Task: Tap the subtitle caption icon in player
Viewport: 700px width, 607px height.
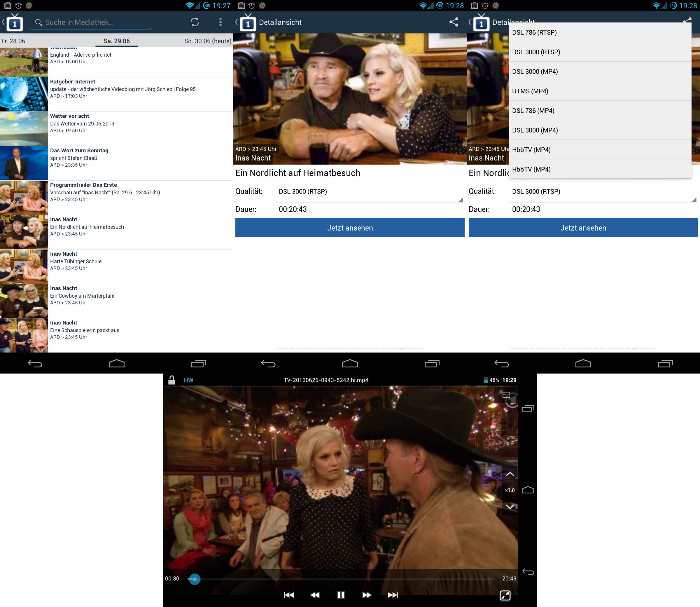Action: pyautogui.click(x=506, y=395)
